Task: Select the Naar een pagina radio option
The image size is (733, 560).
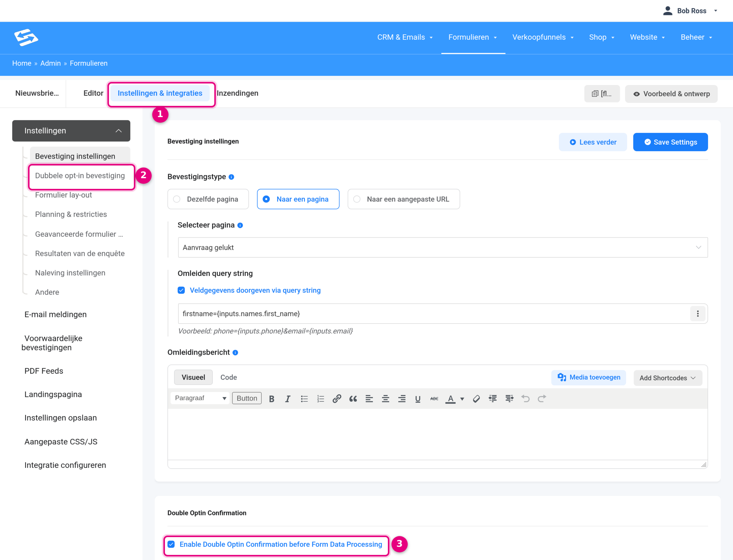Action: (x=298, y=199)
